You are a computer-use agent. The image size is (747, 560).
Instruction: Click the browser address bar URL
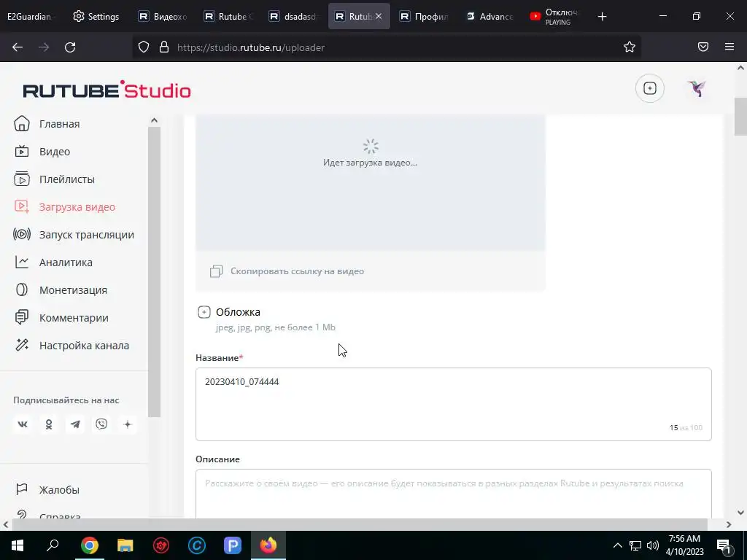251,47
